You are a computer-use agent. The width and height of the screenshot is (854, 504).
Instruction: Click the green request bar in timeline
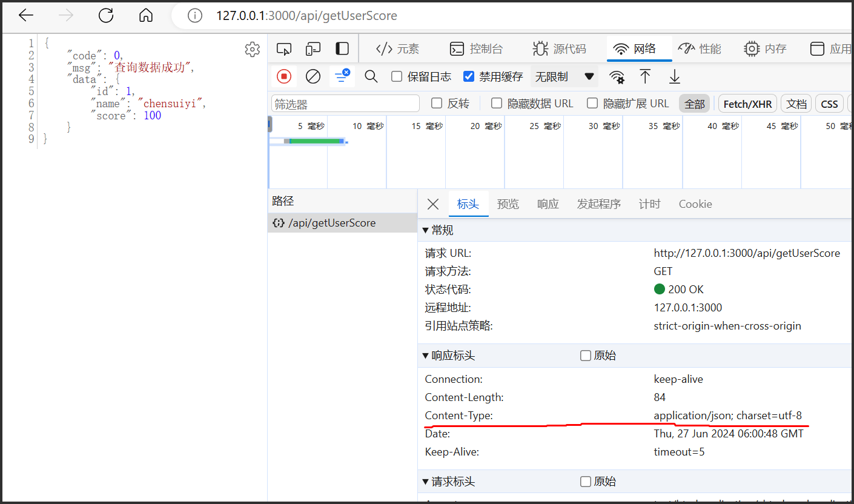[x=316, y=141]
